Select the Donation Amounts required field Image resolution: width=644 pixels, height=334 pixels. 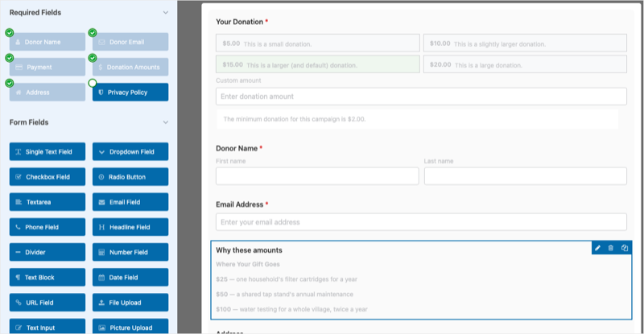(x=130, y=67)
